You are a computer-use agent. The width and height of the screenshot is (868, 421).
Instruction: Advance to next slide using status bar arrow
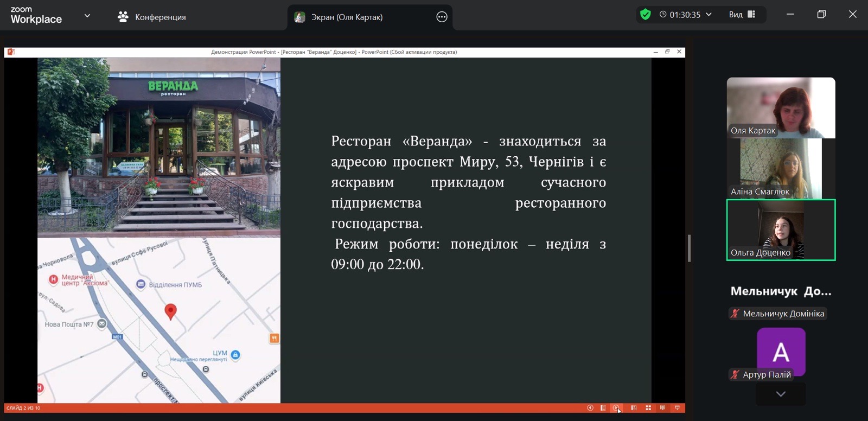tap(616, 408)
